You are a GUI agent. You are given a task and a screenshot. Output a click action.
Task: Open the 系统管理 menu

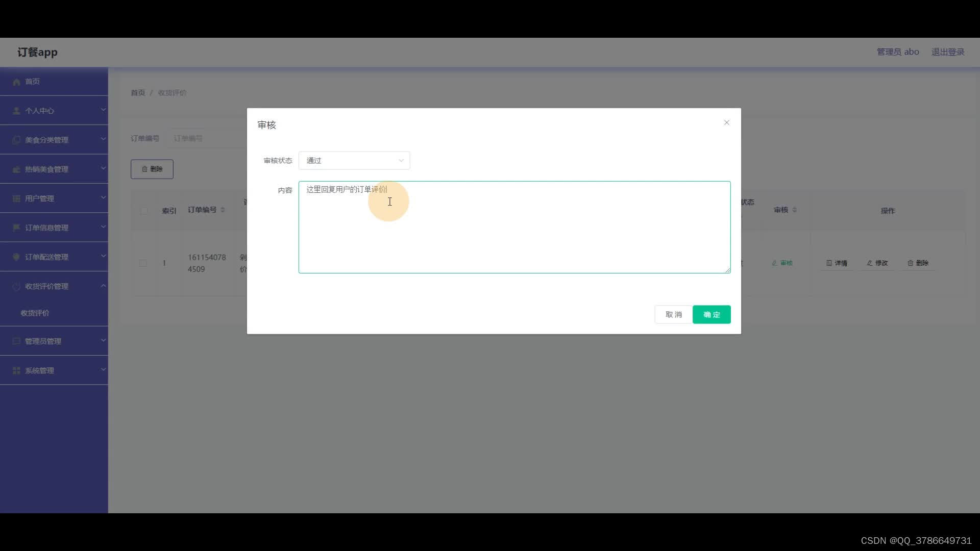(54, 370)
